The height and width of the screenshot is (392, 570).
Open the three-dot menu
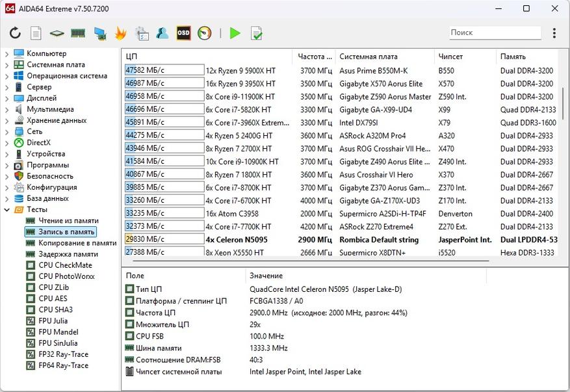pos(554,33)
